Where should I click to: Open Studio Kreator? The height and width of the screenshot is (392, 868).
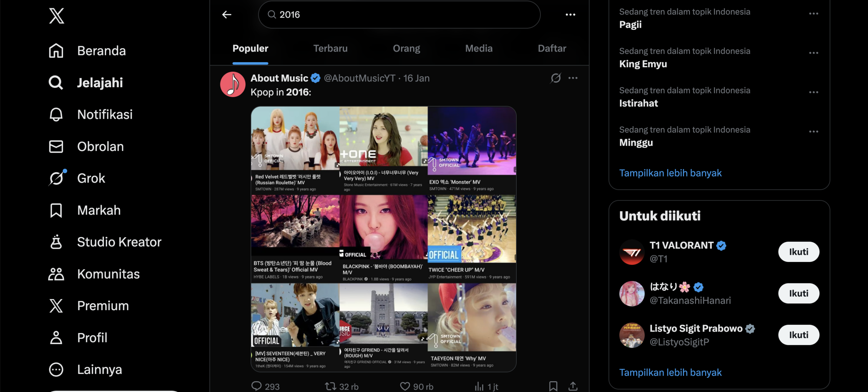[105, 242]
